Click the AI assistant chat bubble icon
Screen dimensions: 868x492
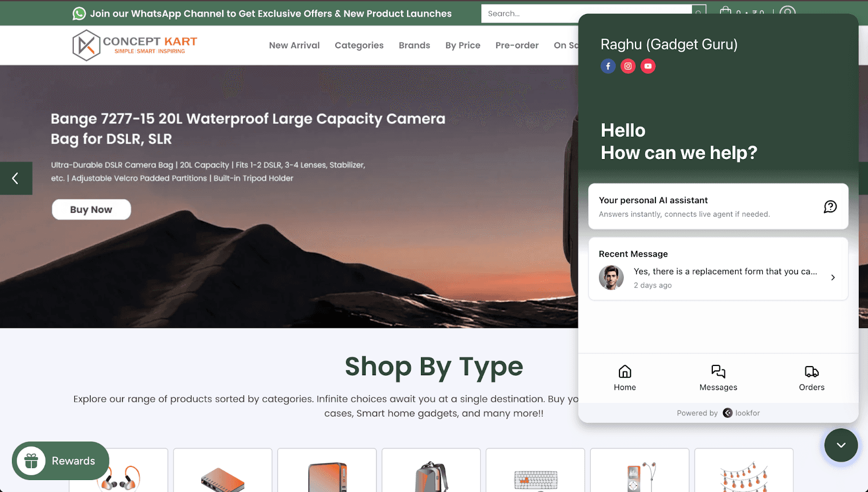click(830, 206)
